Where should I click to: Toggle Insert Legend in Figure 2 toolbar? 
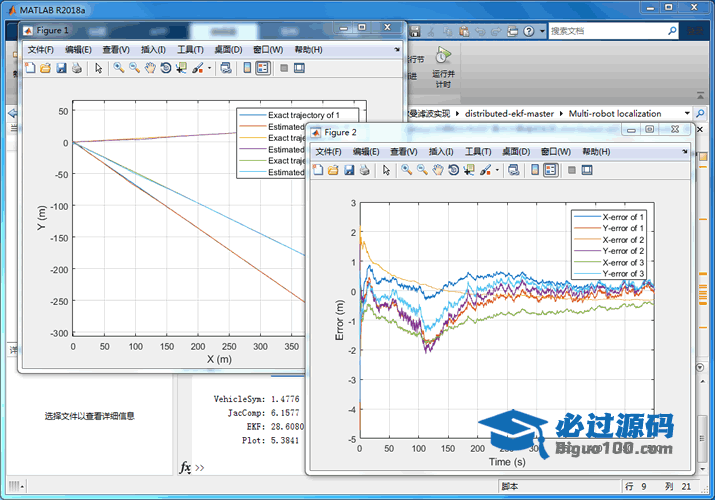tap(550, 170)
